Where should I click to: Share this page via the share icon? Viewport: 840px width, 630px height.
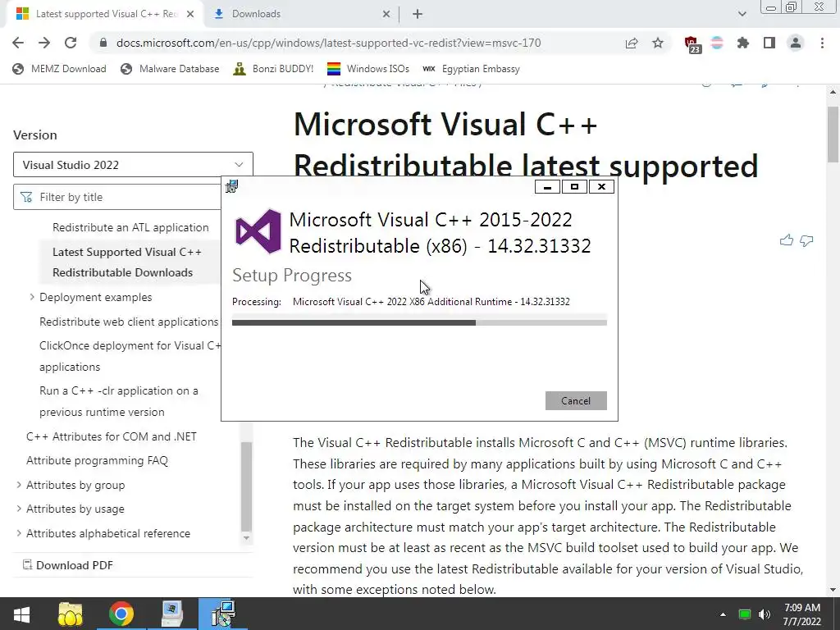pyautogui.click(x=632, y=43)
